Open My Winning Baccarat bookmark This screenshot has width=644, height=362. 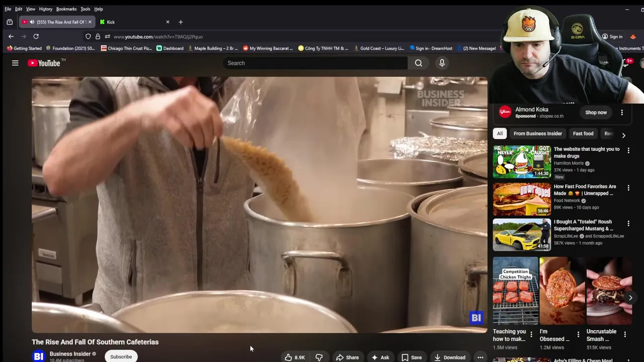point(268,48)
